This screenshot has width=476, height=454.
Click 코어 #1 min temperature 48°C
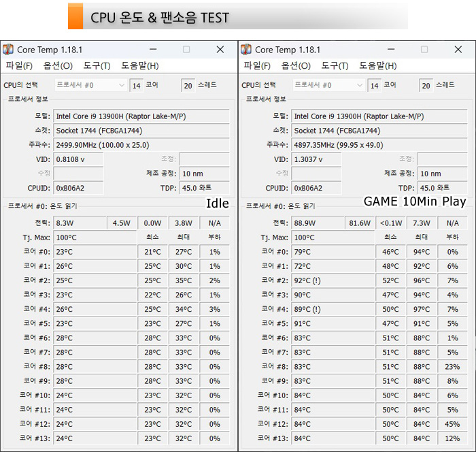[391, 266]
